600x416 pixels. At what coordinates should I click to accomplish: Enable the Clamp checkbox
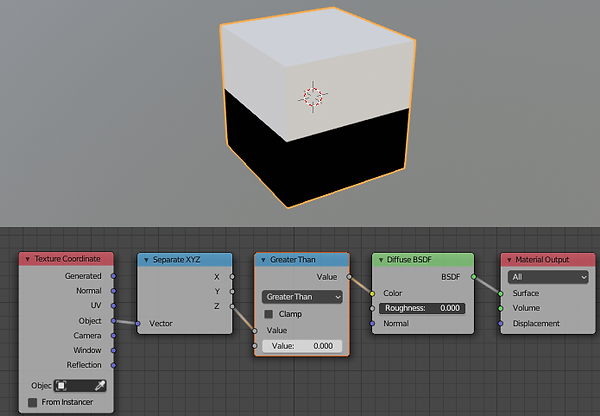pos(269,314)
